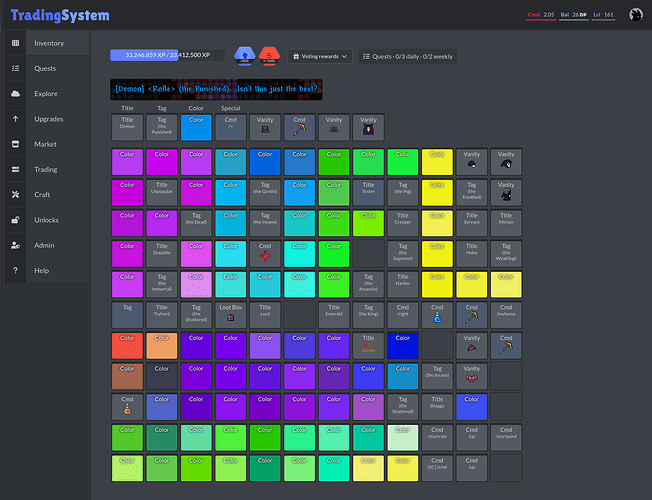Select the Tag the Immortal item
The image size is (652, 500).
(162, 285)
